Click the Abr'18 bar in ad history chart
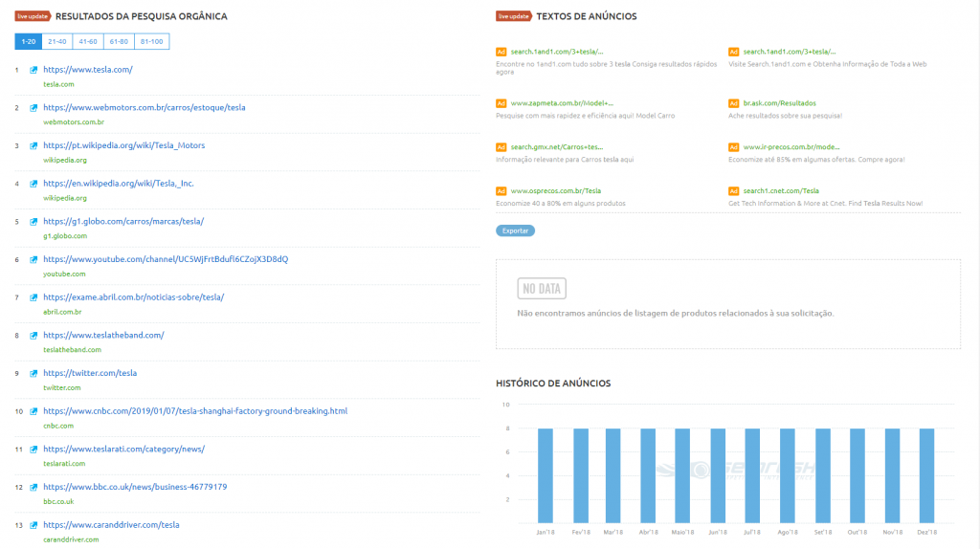Screen dimensions: 980x549 pyautogui.click(x=648, y=476)
